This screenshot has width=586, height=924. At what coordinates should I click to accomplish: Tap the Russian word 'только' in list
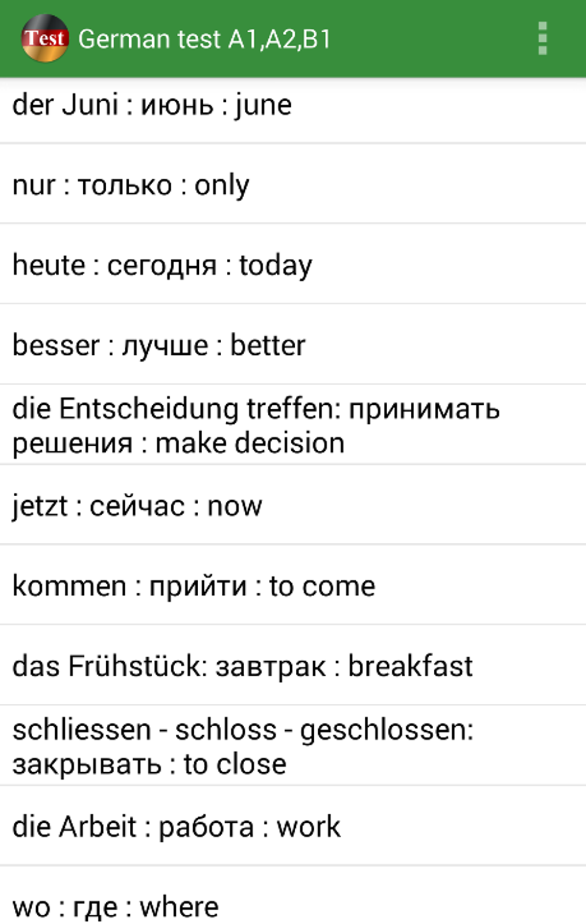(x=125, y=185)
